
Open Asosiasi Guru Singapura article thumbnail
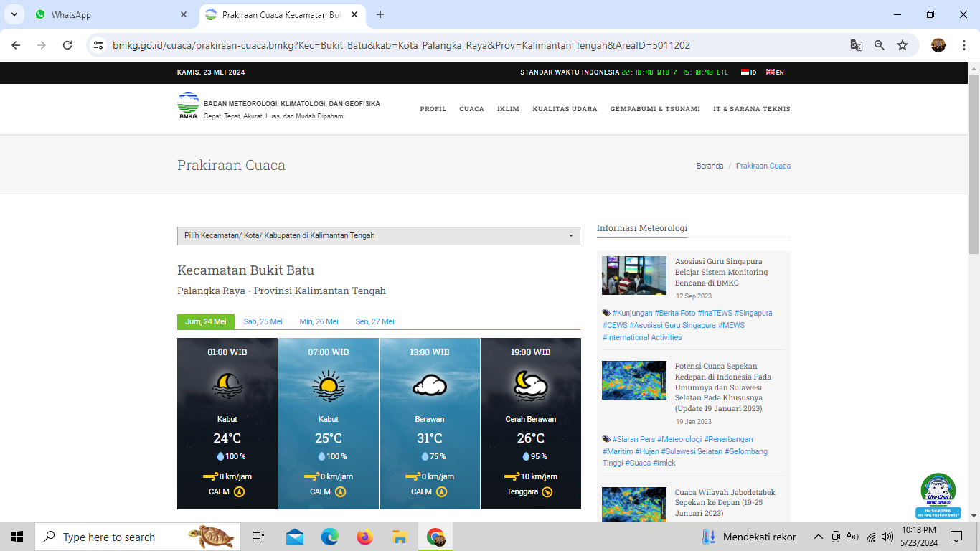point(634,275)
